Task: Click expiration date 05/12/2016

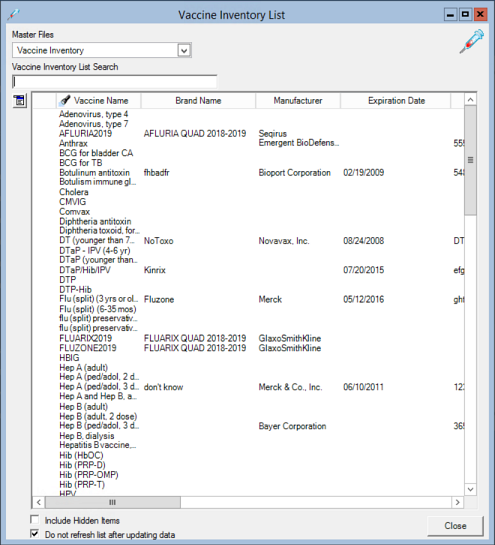Action: [364, 299]
